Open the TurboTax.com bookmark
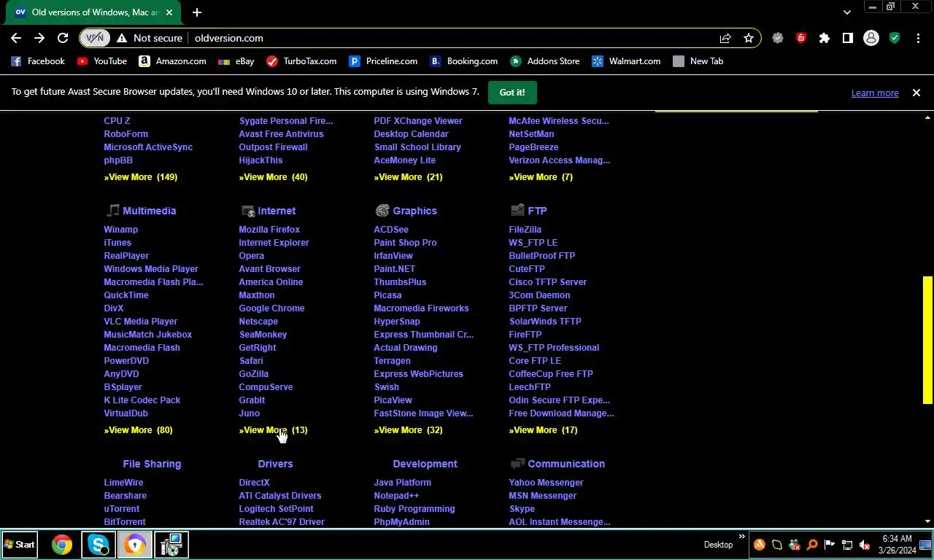 301,61
